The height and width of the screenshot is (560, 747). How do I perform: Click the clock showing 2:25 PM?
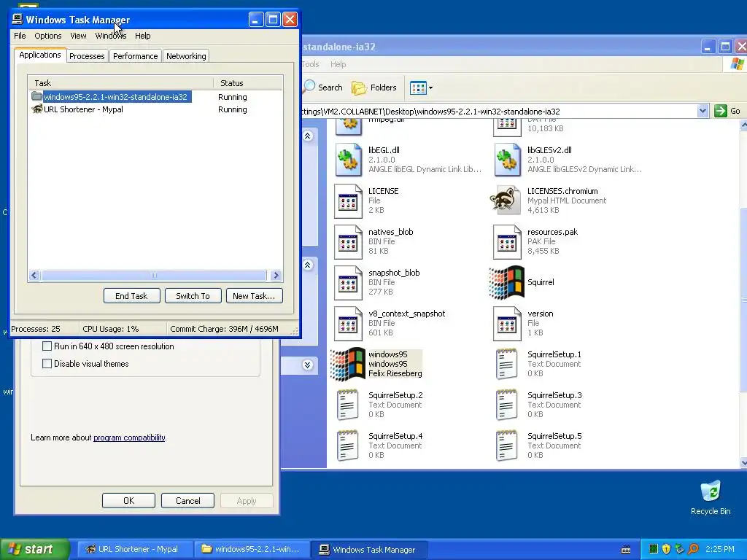720,549
